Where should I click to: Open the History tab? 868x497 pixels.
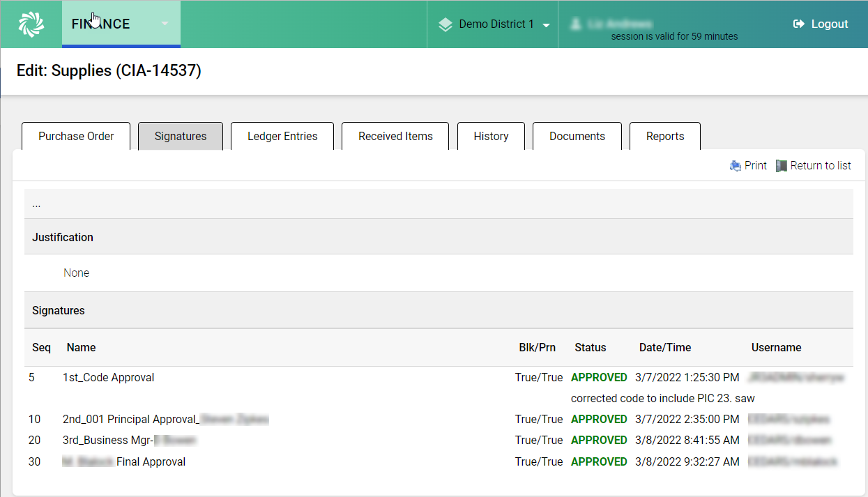(x=491, y=136)
